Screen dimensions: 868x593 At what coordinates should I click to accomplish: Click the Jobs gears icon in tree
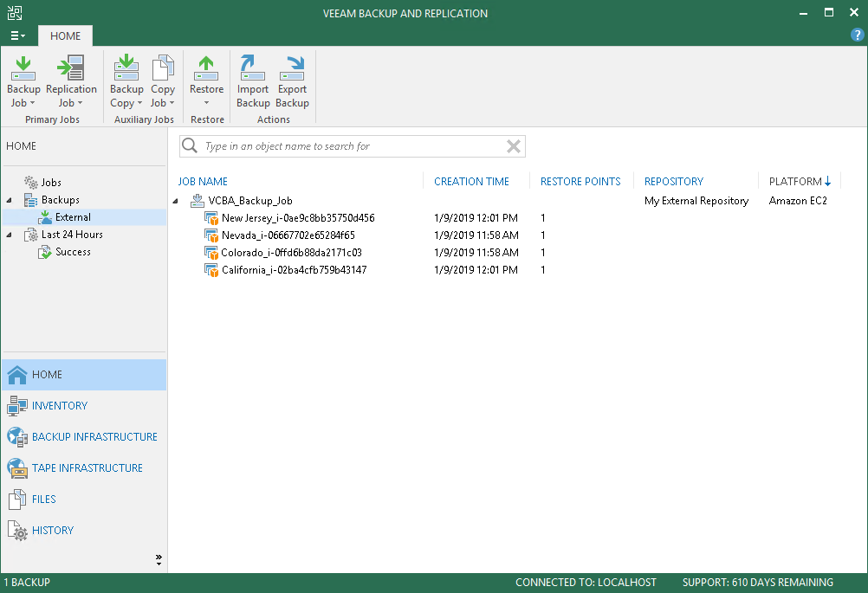coord(31,183)
